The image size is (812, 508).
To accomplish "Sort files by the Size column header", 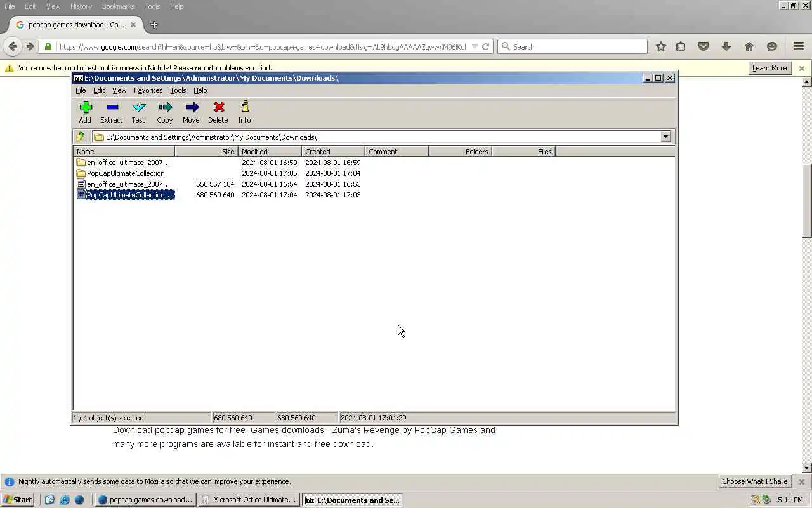I will pyautogui.click(x=206, y=152).
